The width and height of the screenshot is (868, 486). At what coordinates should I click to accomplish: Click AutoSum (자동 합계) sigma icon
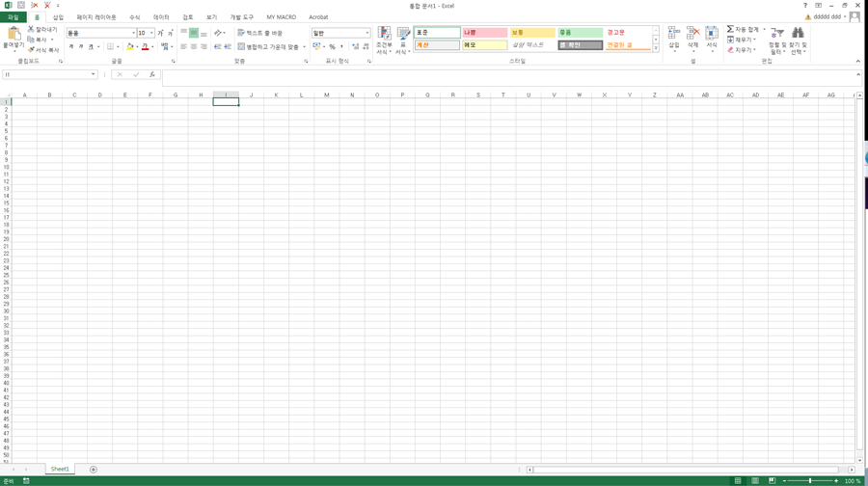pyautogui.click(x=730, y=29)
